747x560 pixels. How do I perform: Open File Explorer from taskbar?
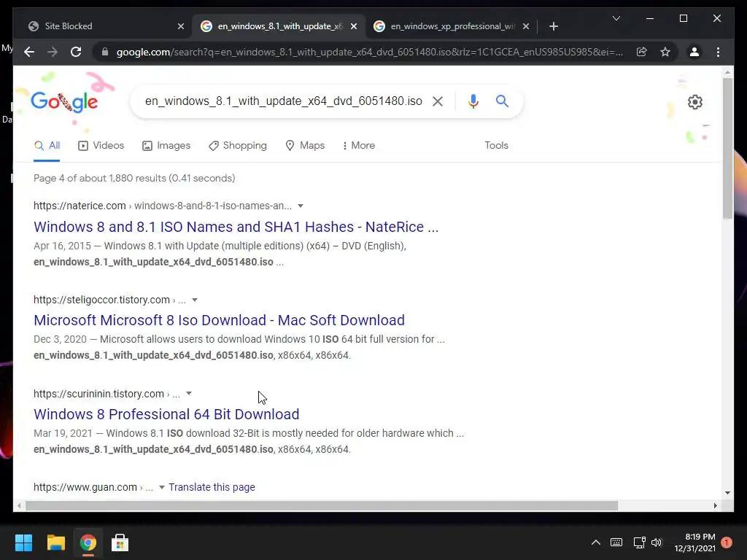tap(55, 542)
